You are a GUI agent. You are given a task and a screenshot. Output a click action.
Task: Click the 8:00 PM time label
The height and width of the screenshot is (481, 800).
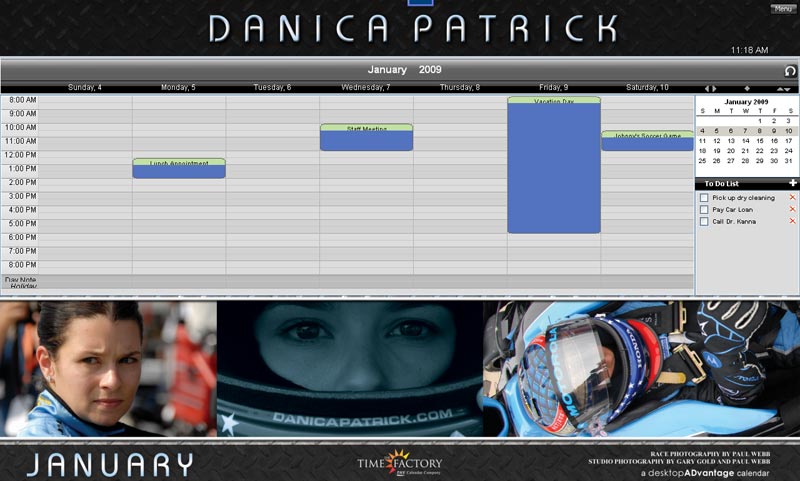23,265
